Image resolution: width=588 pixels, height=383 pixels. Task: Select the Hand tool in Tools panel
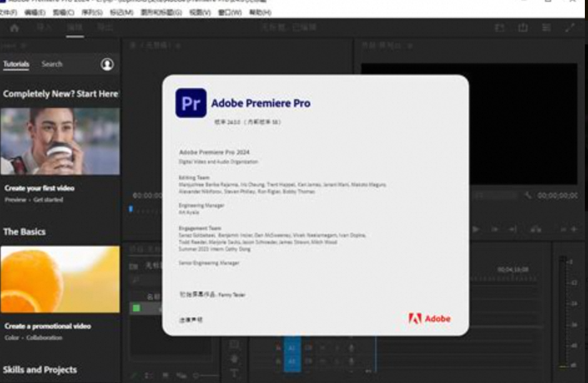coord(234,359)
